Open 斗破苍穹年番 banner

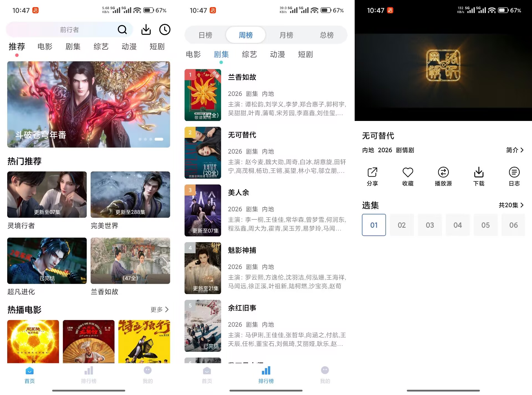point(89,104)
